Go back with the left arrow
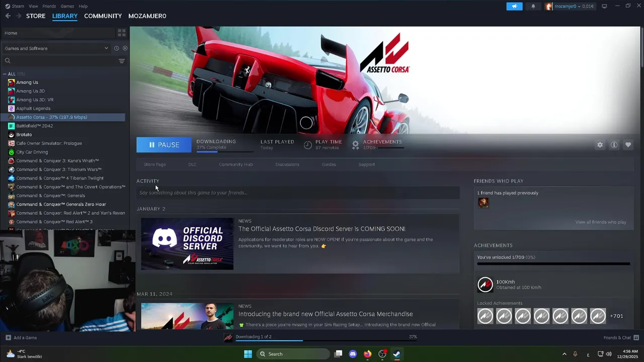The height and width of the screenshot is (362, 644). click(8, 16)
